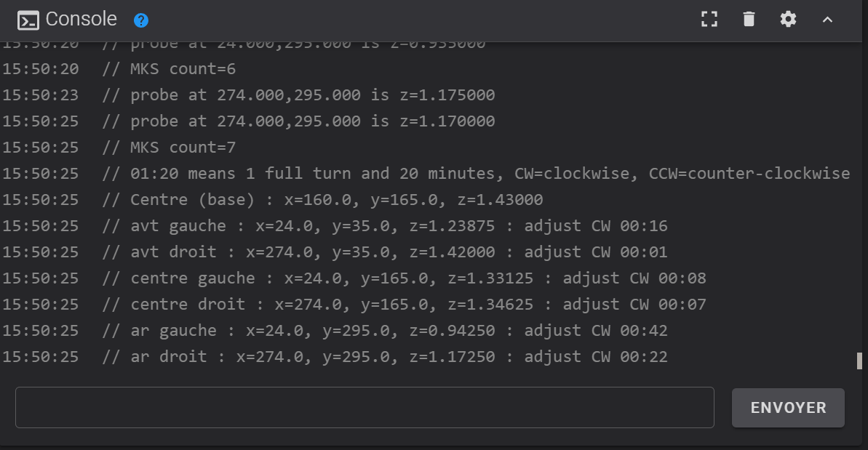868x450 pixels.
Task: Open the blue help question-mark icon
Action: (141, 20)
